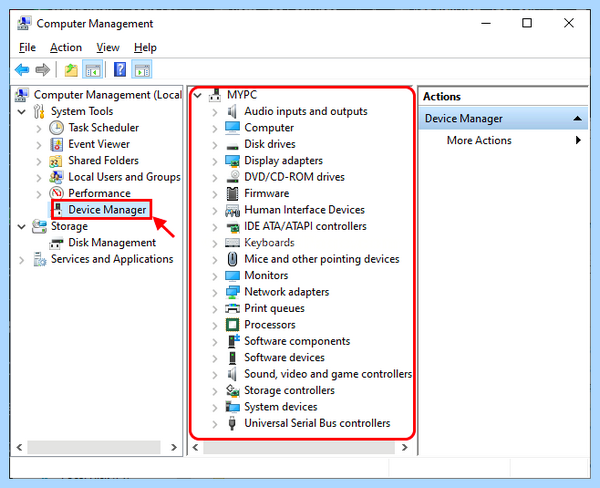600x488 pixels.
Task: Collapse the Device Manager actions section arrow
Action: click(x=577, y=119)
